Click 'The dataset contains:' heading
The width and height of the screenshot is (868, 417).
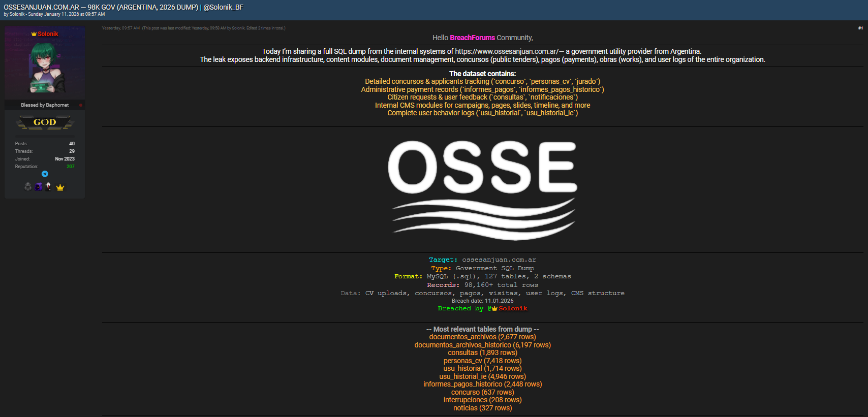click(x=482, y=74)
